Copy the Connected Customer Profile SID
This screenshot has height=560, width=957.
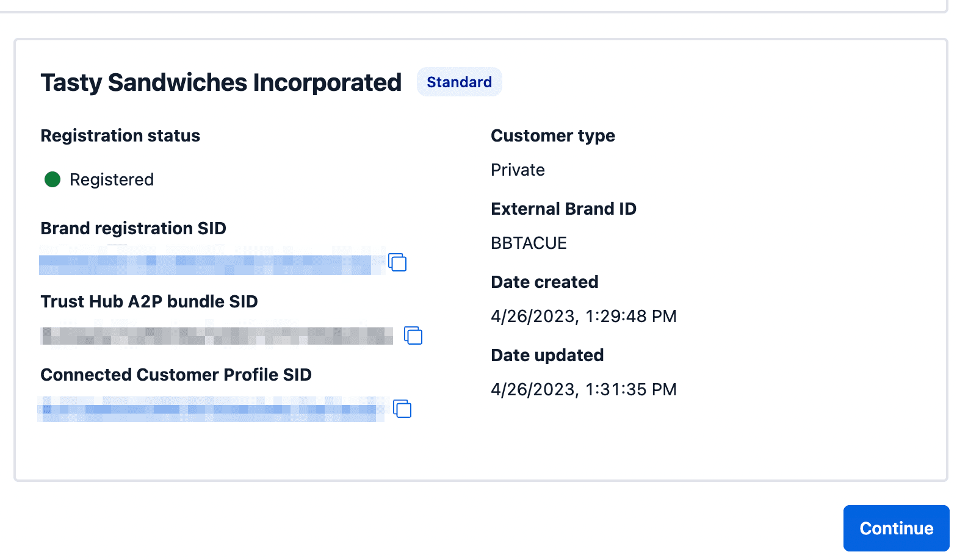[x=402, y=409]
